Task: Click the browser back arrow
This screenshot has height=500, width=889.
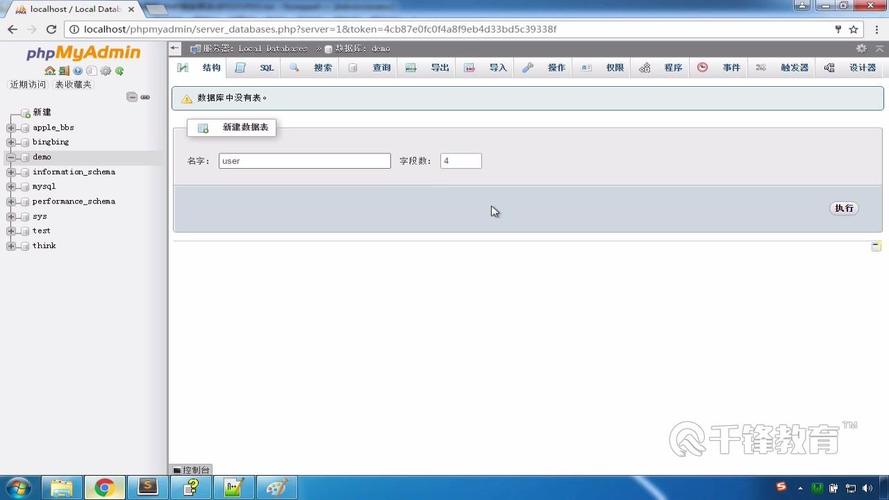Action: [12, 29]
